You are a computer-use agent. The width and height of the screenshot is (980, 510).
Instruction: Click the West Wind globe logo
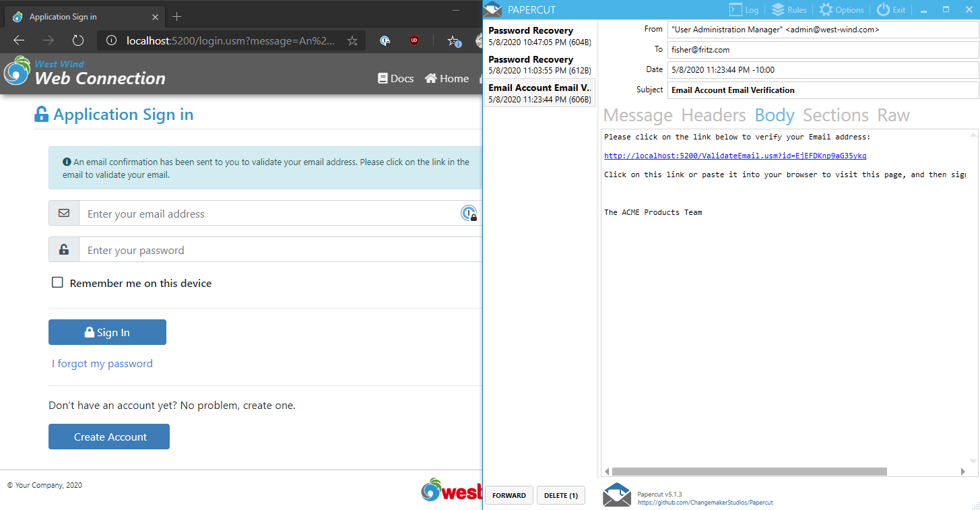[x=16, y=71]
